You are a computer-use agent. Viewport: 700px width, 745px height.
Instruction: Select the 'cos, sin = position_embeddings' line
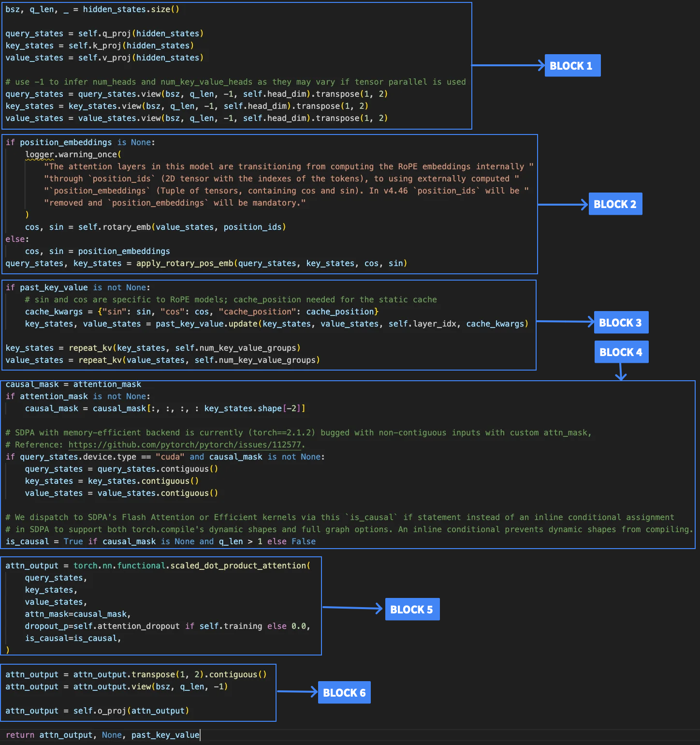tap(97, 251)
